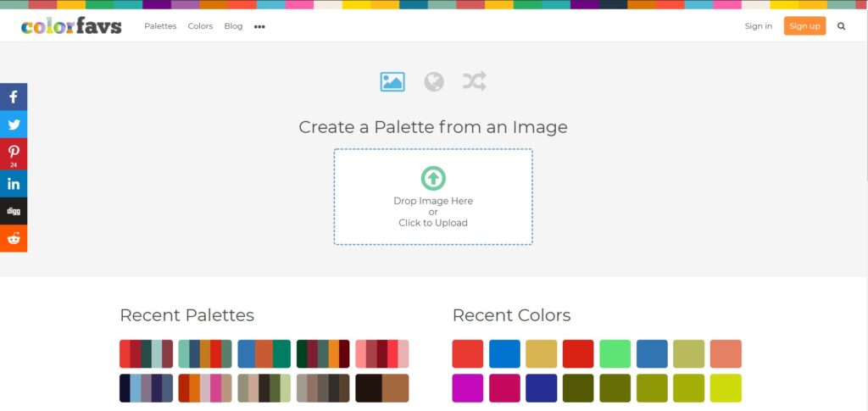Click the Recent Colors heading
Image resolution: width=868 pixels, height=411 pixels.
[x=511, y=315]
